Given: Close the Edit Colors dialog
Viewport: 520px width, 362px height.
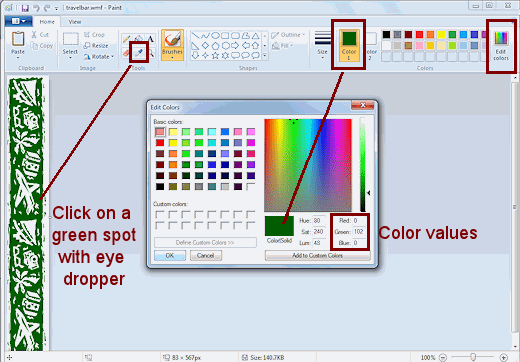Looking at the screenshot, I should (x=363, y=105).
